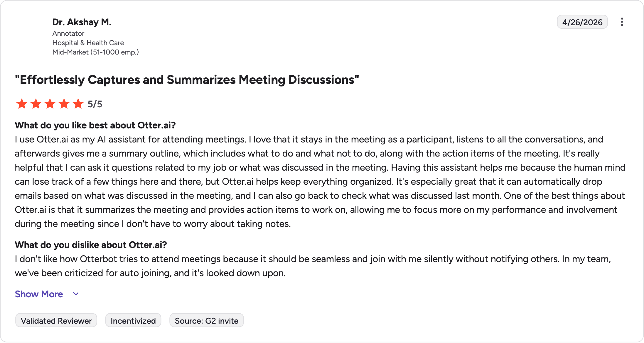Viewport: 644px width, 343px height.
Task: Click the Hospital & Health Care industry label
Action: 88,43
